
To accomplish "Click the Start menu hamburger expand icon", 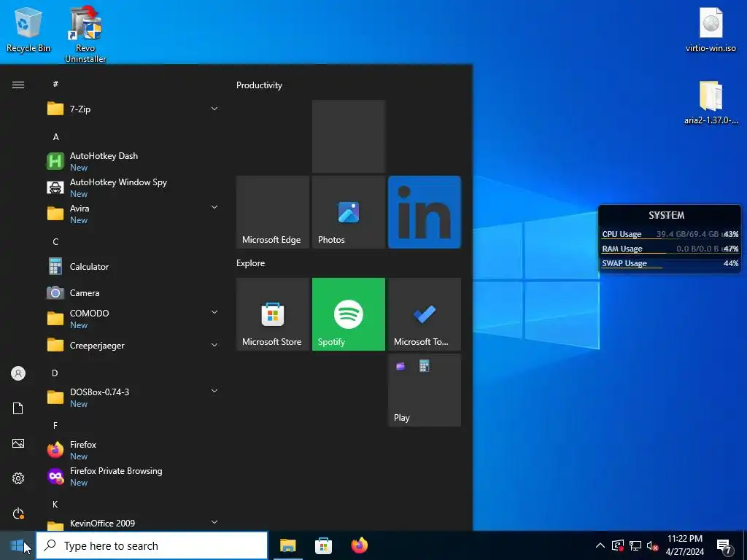I will click(x=18, y=85).
